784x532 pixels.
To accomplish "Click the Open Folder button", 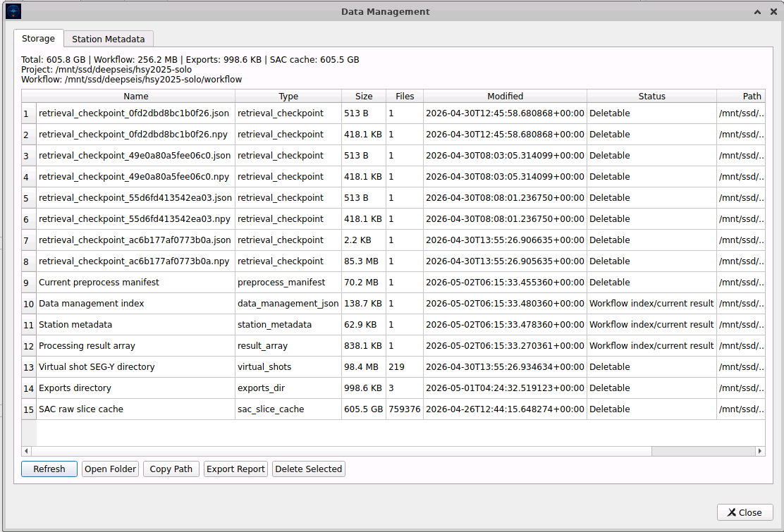I will click(110, 469).
